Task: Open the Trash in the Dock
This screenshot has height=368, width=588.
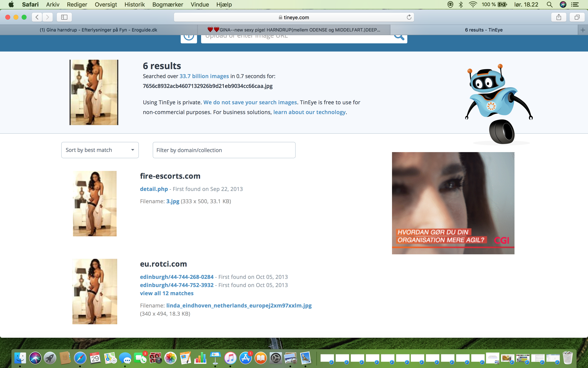Action: pos(568,358)
